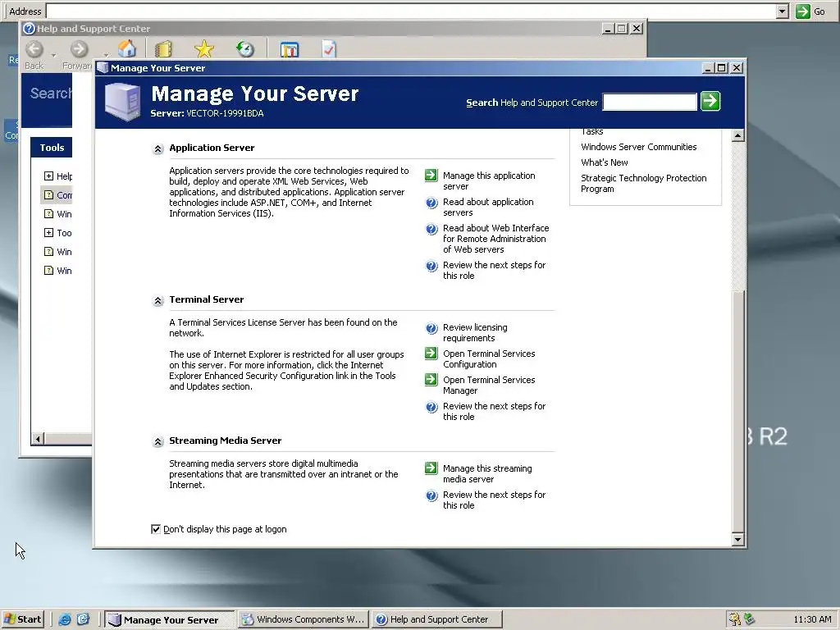
Task: Click the security alert icon in system tray
Action: point(734,619)
